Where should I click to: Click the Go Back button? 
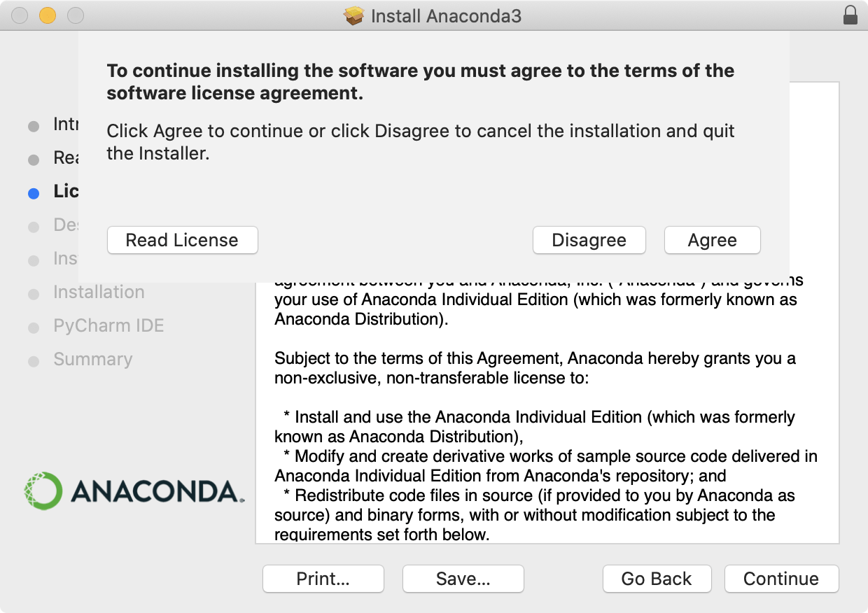point(657,579)
